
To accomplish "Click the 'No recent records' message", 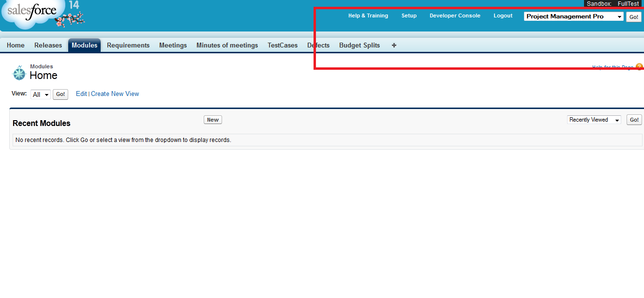I will click(123, 140).
